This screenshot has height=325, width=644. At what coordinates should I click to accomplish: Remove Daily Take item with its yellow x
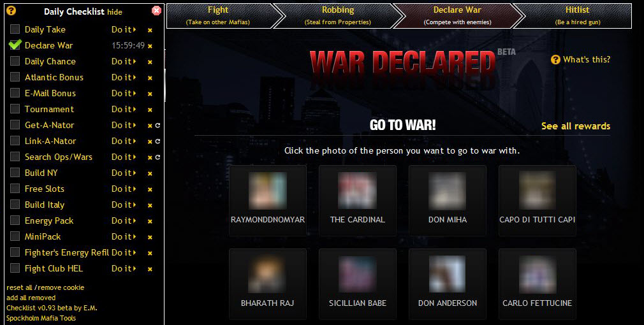pos(150,30)
